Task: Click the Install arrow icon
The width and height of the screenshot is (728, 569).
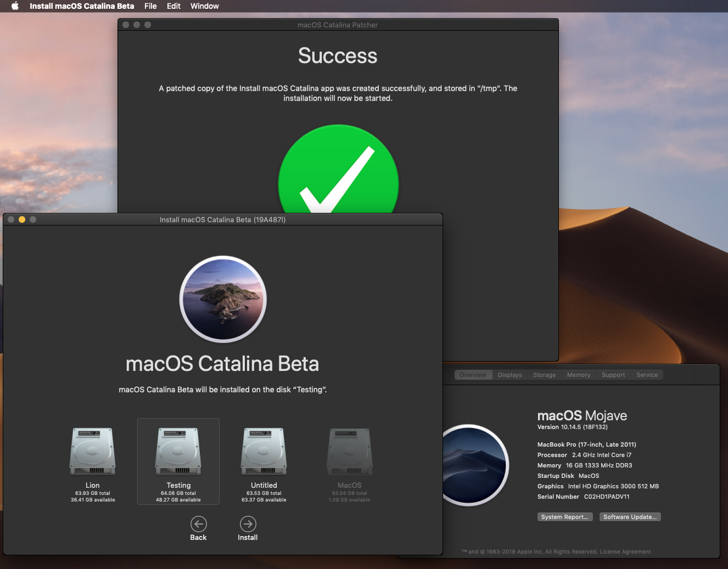Action: click(248, 524)
